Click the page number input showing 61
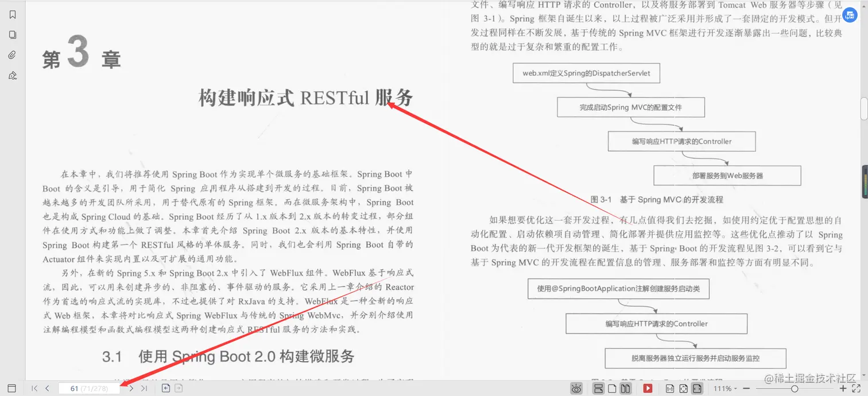This screenshot has width=868, height=396. point(89,388)
